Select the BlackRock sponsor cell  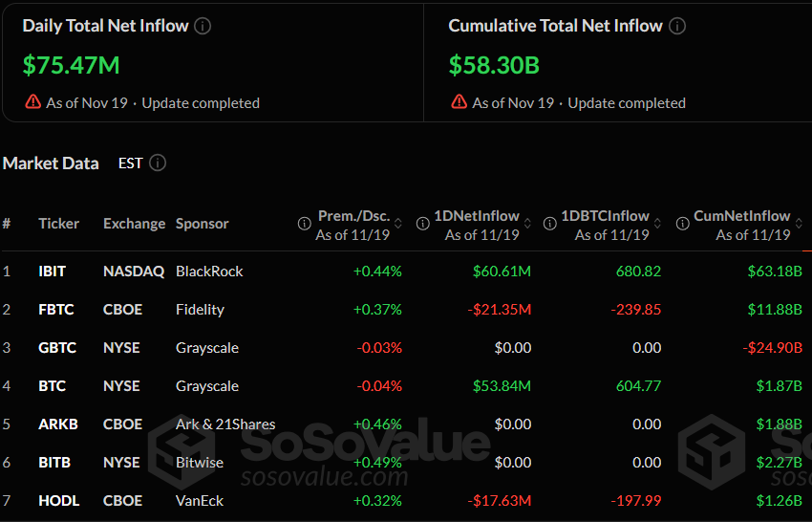point(209,272)
